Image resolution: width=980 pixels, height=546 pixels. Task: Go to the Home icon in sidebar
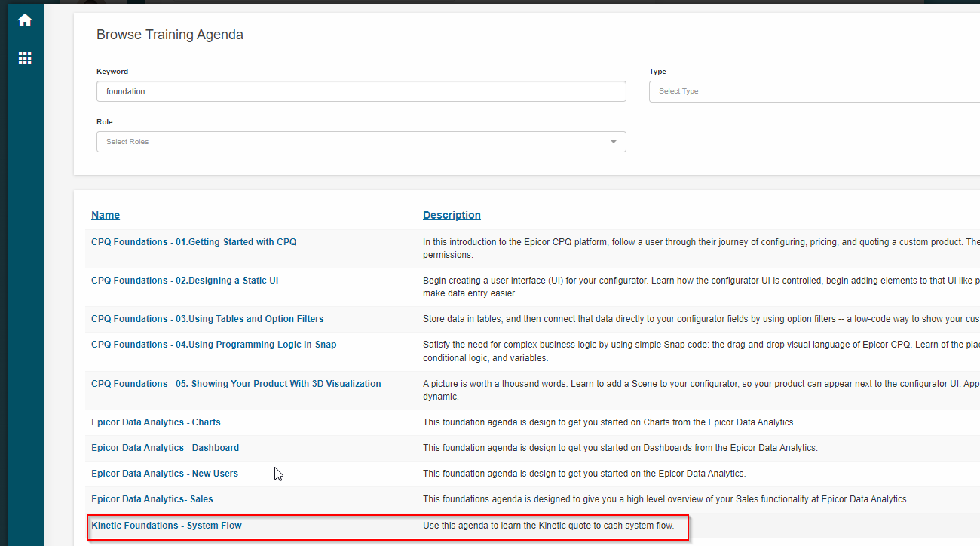(x=25, y=21)
